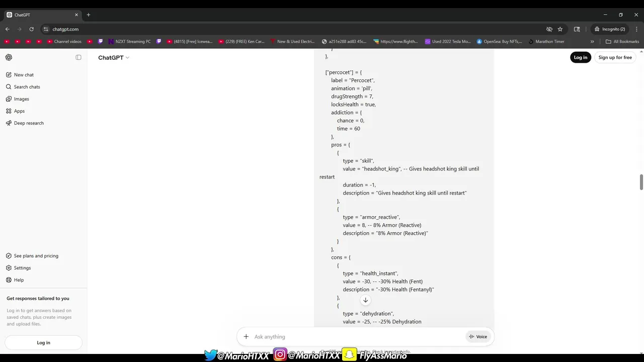Open Search chats
The height and width of the screenshot is (362, 644).
[27, 87]
